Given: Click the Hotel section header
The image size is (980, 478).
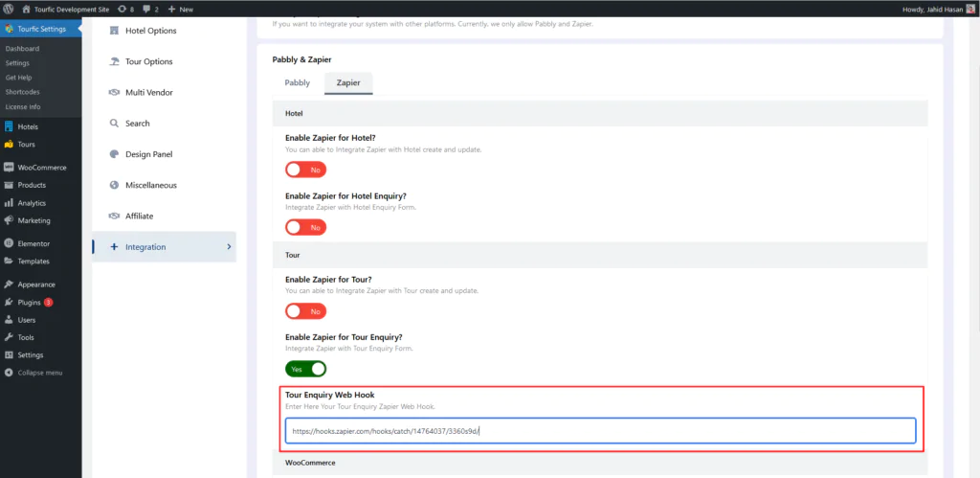Looking at the screenshot, I should [600, 115].
